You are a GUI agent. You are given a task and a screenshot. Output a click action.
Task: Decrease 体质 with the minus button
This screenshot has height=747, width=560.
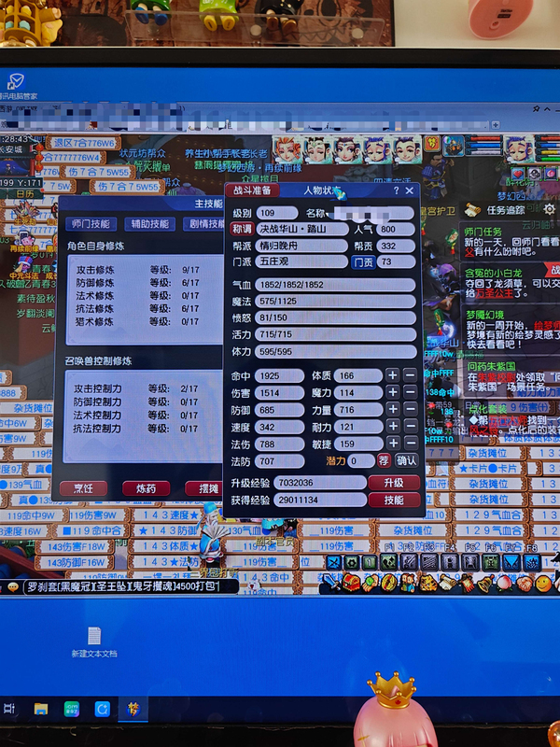click(410, 375)
